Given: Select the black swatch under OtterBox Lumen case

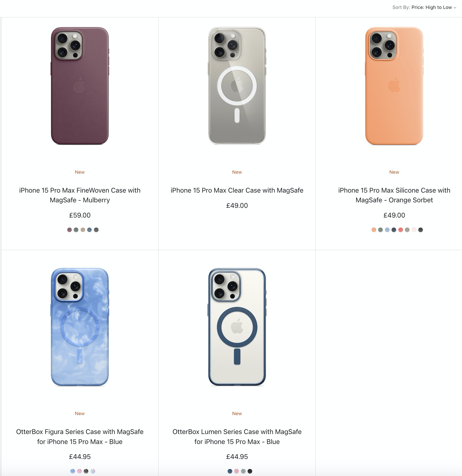Looking at the screenshot, I should point(250,471).
